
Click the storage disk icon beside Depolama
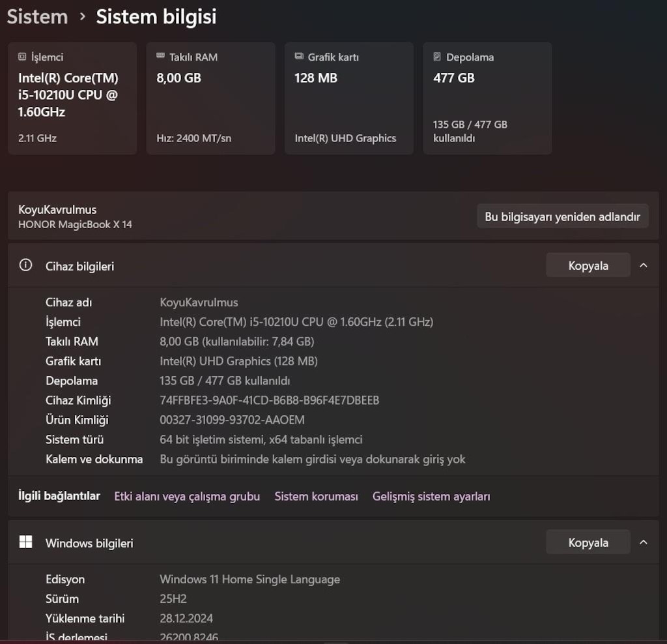click(x=437, y=57)
